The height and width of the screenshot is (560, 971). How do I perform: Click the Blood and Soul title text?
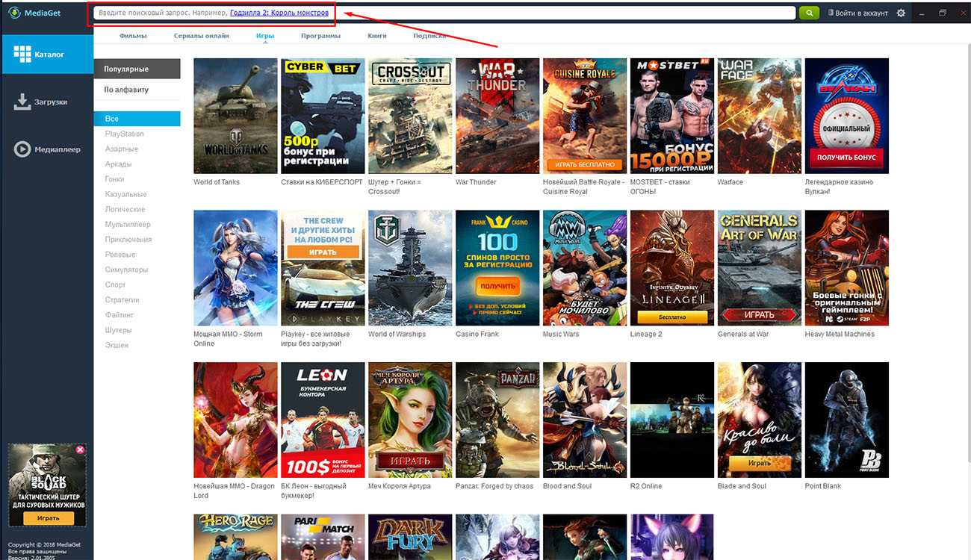point(567,486)
